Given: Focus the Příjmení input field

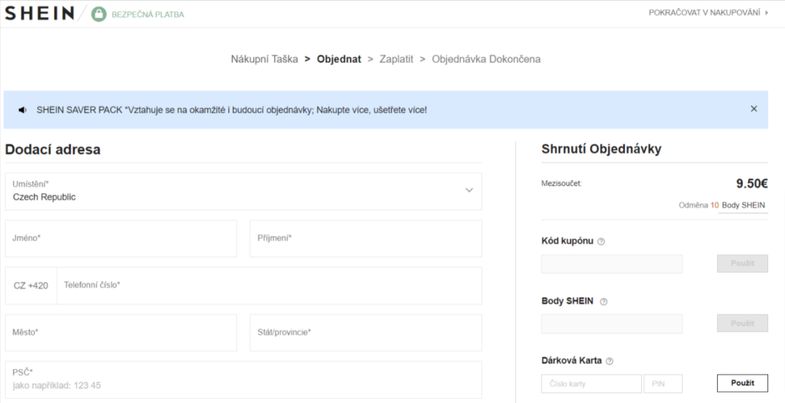Looking at the screenshot, I should 366,238.
